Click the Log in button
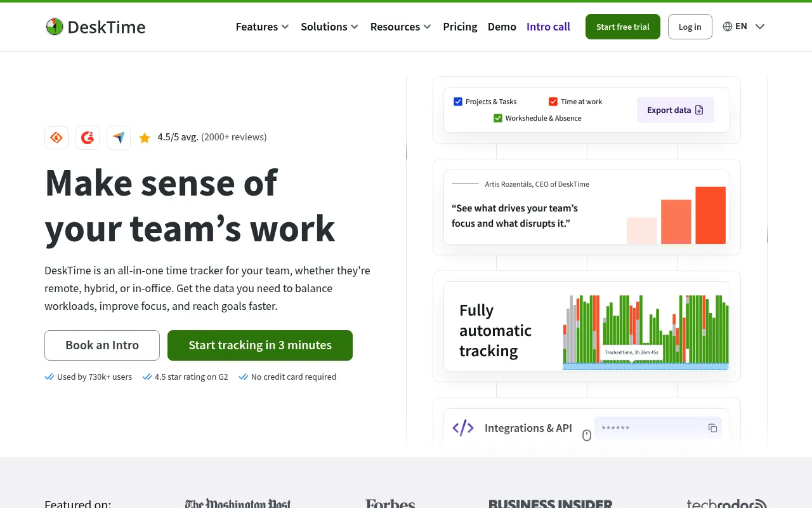Screen dimensions: 812x508 (x=690, y=27)
